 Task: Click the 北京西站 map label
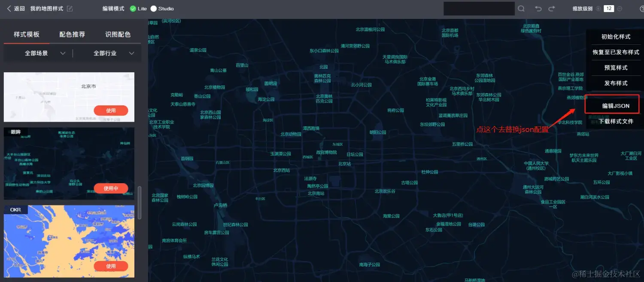coord(282,170)
